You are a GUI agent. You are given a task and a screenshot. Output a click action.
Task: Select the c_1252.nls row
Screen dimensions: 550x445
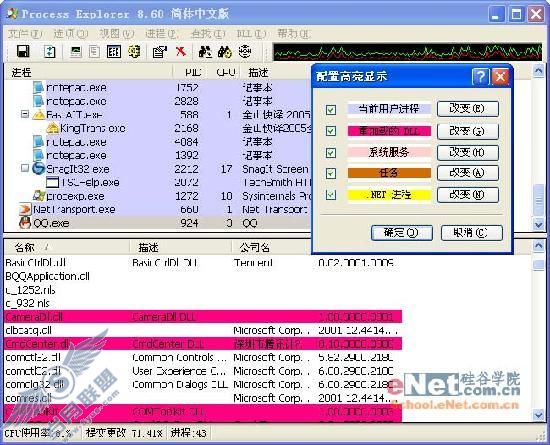click(203, 290)
